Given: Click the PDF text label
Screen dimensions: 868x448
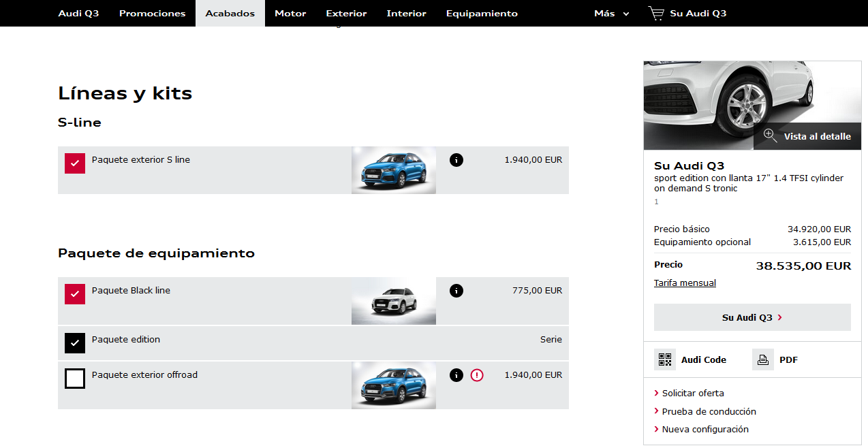Looking at the screenshot, I should point(788,359).
